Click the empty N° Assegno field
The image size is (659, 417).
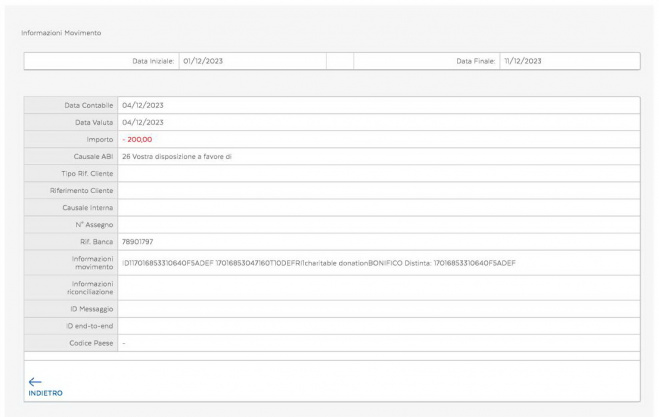pos(378,224)
